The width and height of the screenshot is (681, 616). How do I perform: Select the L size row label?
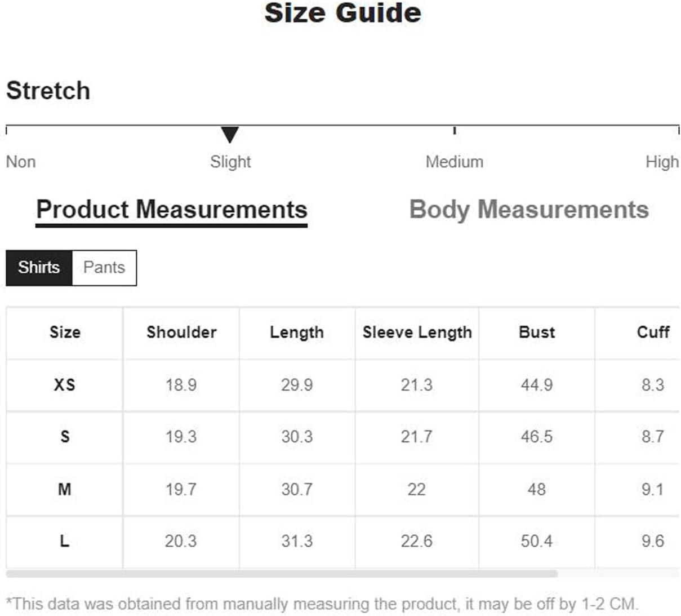(x=65, y=541)
